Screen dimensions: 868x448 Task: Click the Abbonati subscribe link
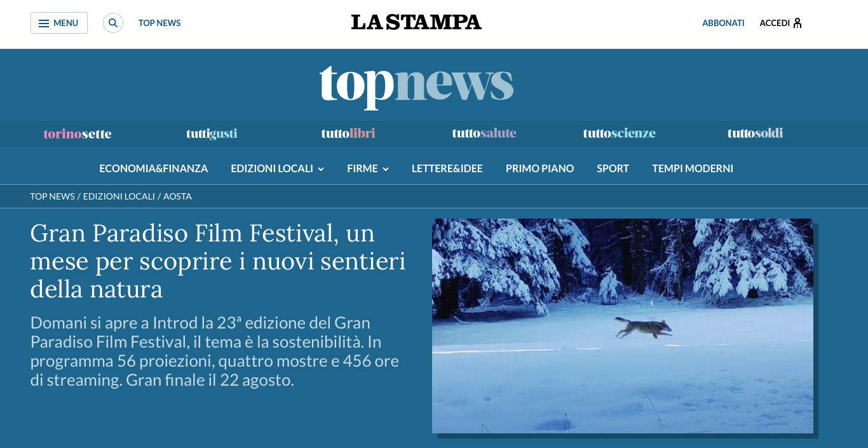[x=723, y=23]
